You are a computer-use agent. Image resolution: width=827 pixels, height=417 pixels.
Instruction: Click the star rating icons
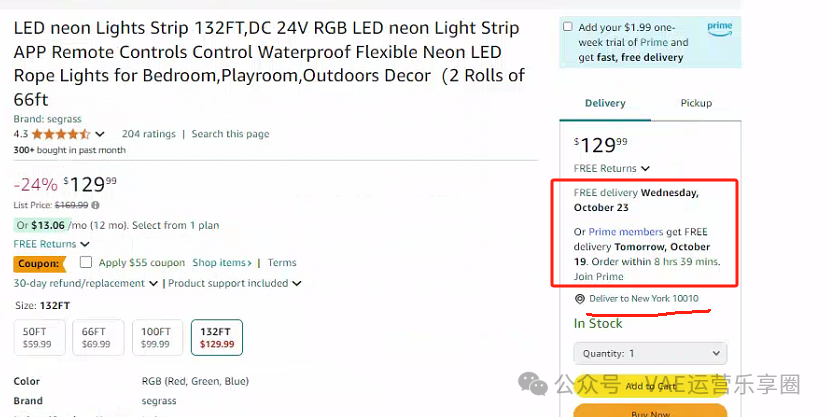coord(61,134)
